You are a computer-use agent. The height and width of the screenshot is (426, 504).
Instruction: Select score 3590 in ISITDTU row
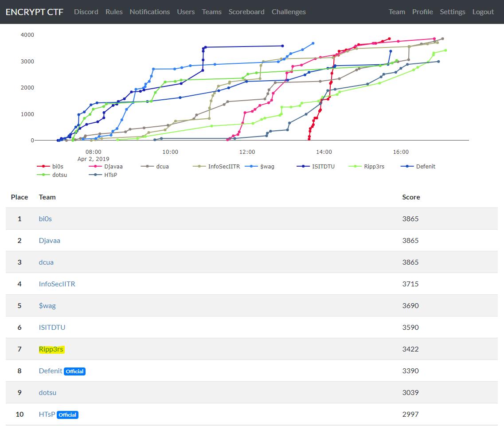click(410, 327)
